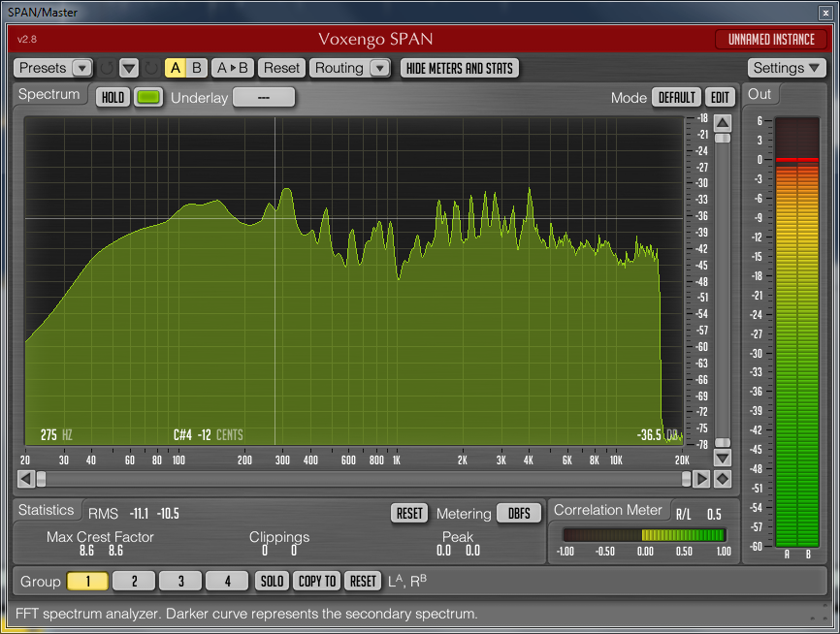Click the Max Crest Factor label
This screenshot has height=634, width=840.
coord(100,536)
